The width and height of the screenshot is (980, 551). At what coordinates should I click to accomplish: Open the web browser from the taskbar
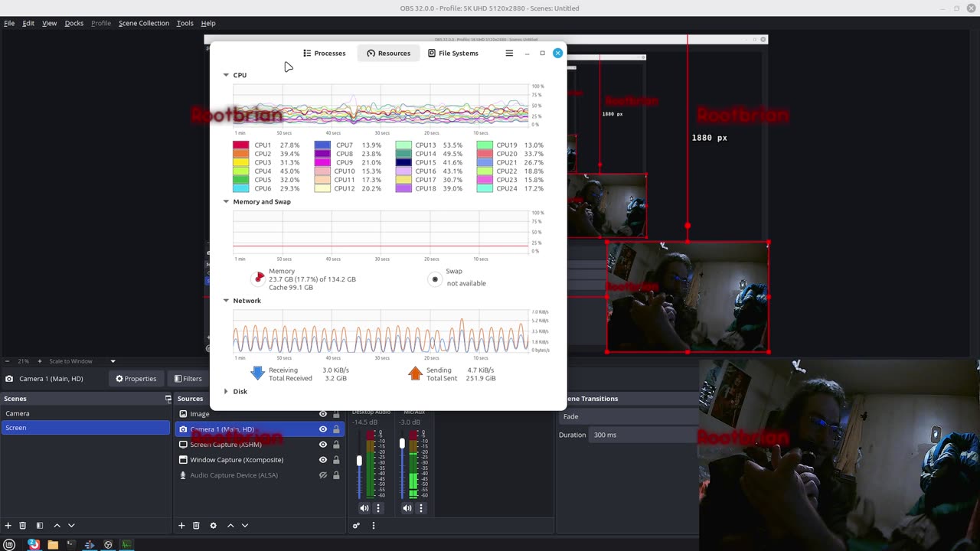click(x=34, y=545)
